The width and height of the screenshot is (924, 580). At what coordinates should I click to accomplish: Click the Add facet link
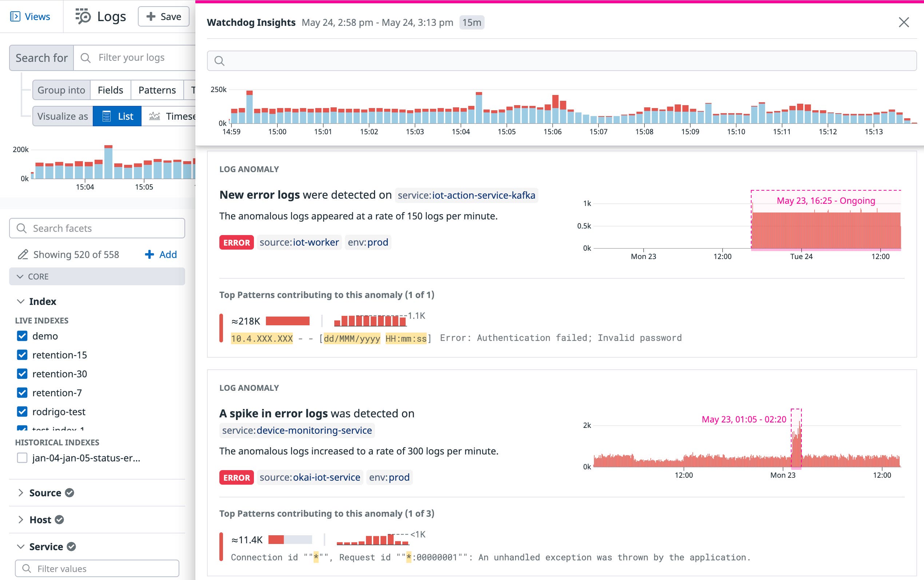[162, 254]
